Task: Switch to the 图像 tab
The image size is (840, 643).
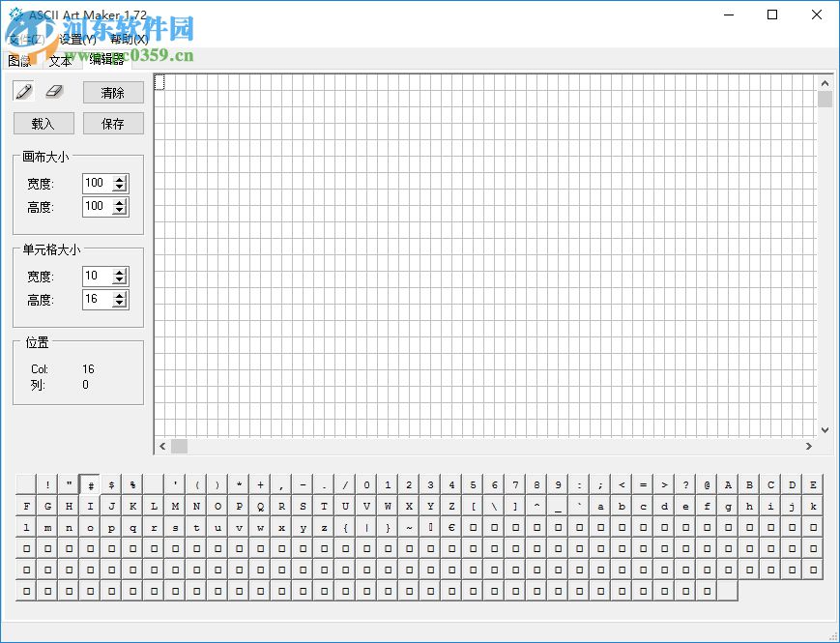Action: (19, 60)
